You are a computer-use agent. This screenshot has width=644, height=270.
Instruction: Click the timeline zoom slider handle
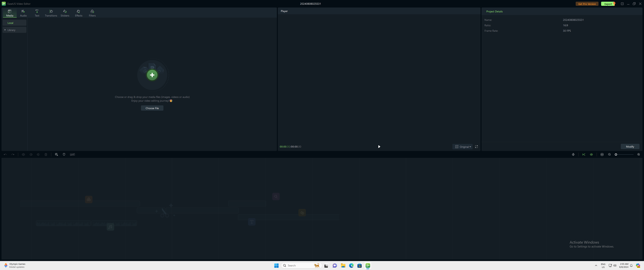[616, 154]
